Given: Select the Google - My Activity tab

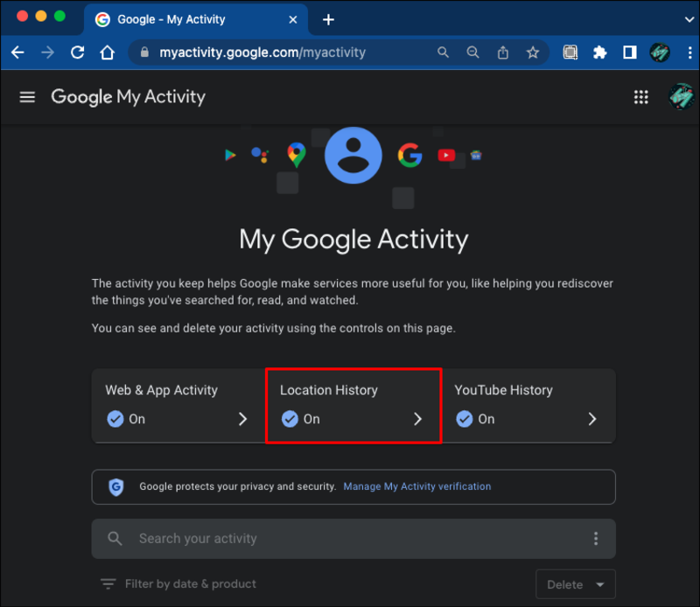Looking at the screenshot, I should [x=195, y=19].
